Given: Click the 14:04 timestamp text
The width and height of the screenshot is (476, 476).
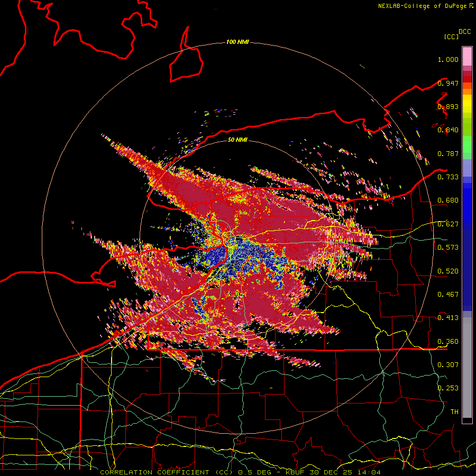Looking at the screenshot, I should click(369, 472).
